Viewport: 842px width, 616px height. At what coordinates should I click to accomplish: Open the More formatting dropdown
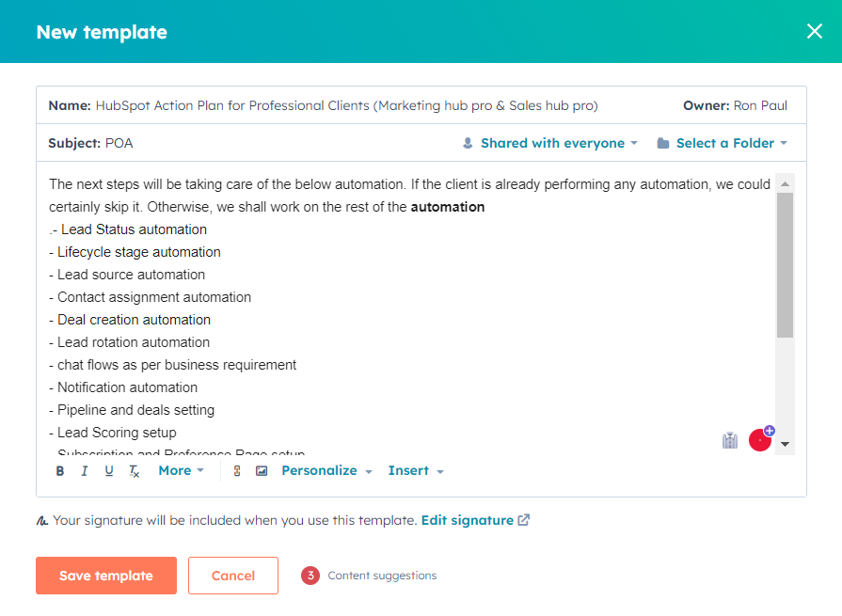pos(180,470)
